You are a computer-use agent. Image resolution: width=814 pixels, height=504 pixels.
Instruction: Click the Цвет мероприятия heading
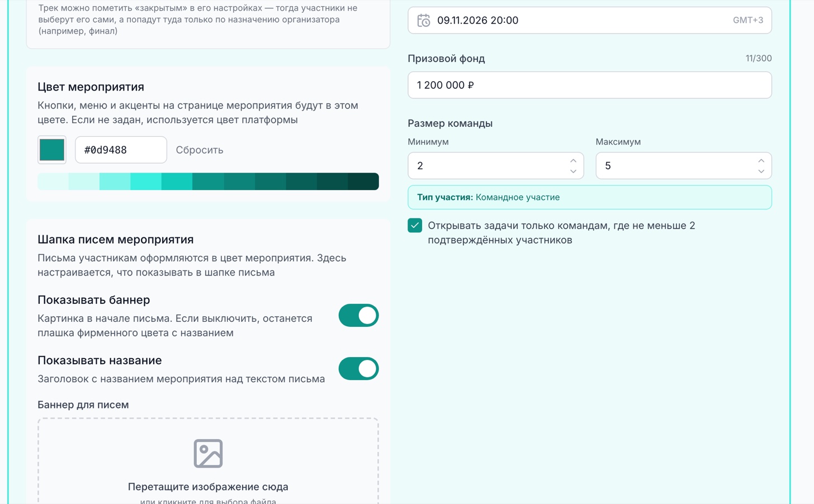coord(91,87)
